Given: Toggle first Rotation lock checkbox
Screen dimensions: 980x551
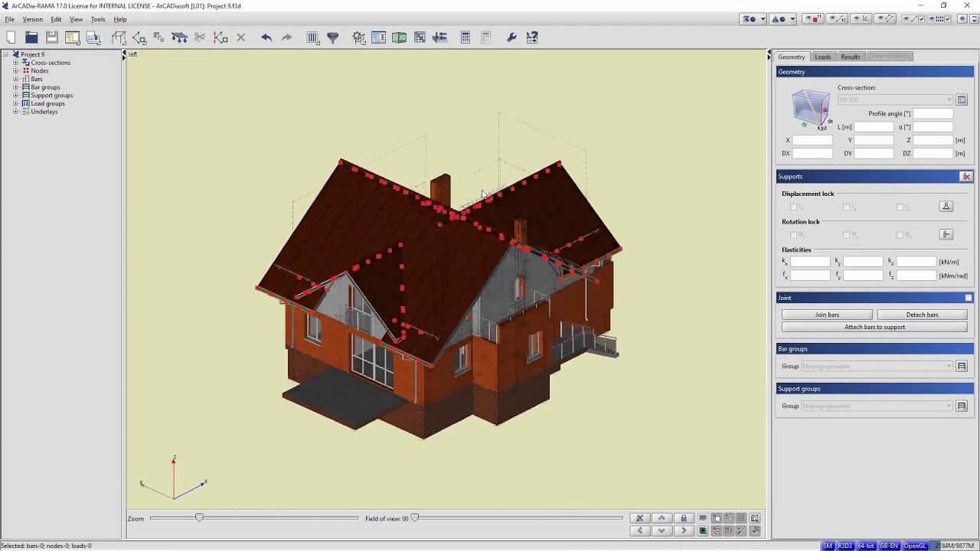Looking at the screenshot, I should [x=794, y=234].
